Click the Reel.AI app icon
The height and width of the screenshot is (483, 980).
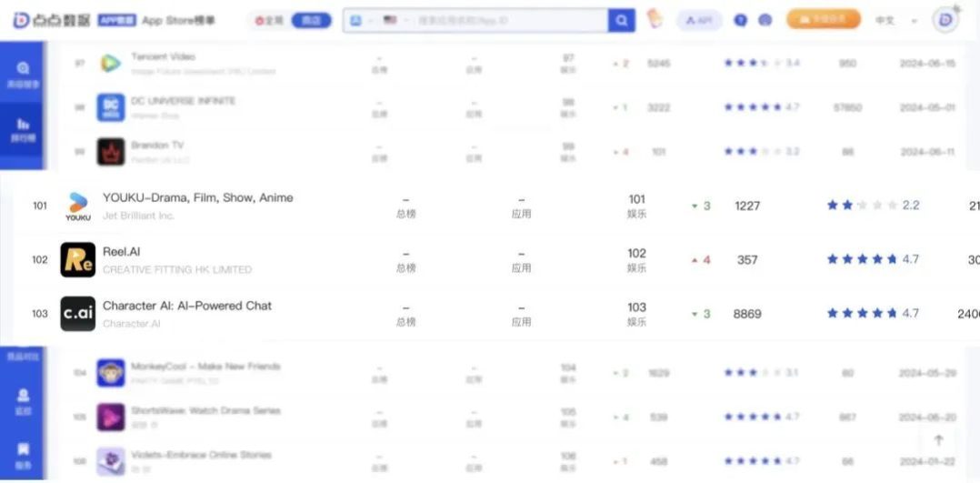click(78, 259)
